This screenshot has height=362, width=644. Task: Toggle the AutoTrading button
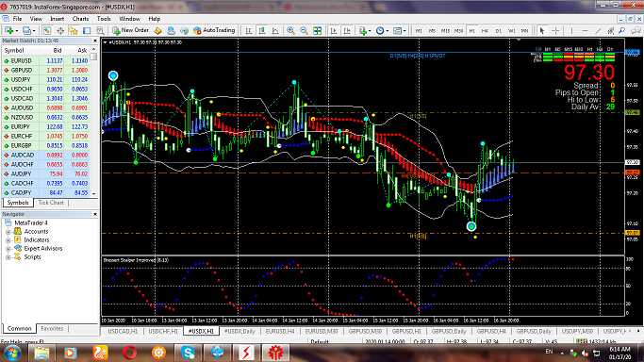[x=214, y=30]
